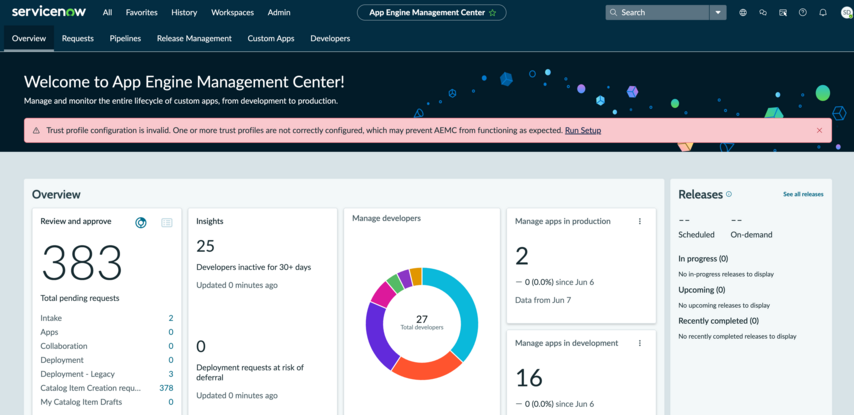Image resolution: width=854 pixels, height=415 pixels.
Task: Open the Collaboration requests count
Action: click(171, 346)
